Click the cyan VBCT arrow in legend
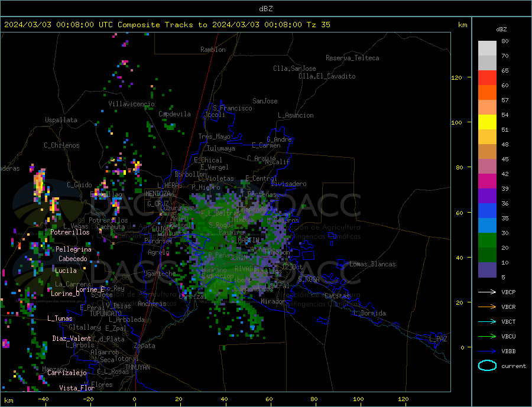The height and width of the screenshot is (407, 532). tap(487, 321)
